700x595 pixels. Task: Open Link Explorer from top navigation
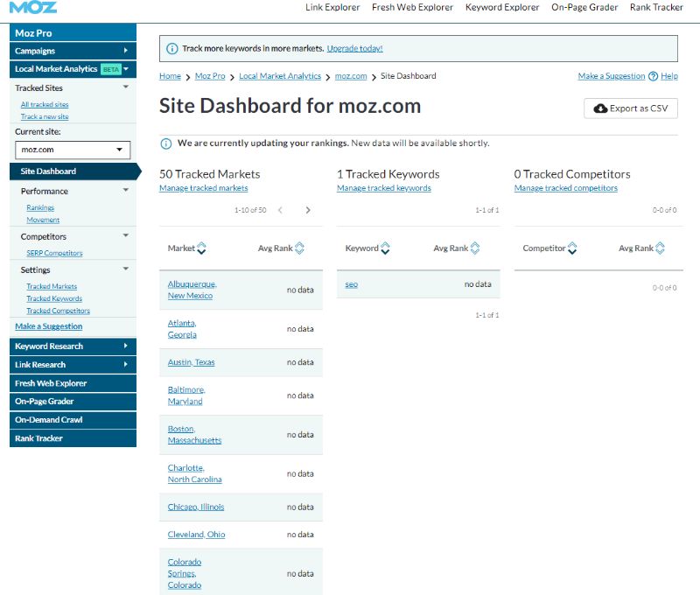coord(332,7)
